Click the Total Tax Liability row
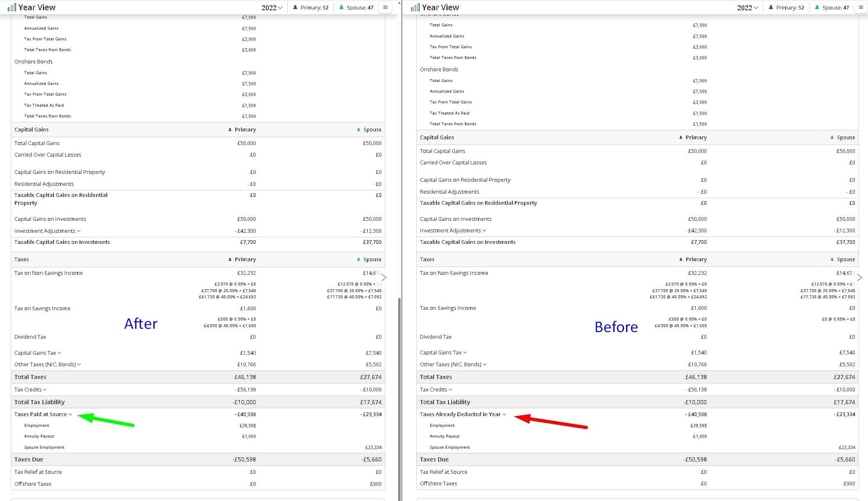The image size is (868, 501). coord(40,402)
